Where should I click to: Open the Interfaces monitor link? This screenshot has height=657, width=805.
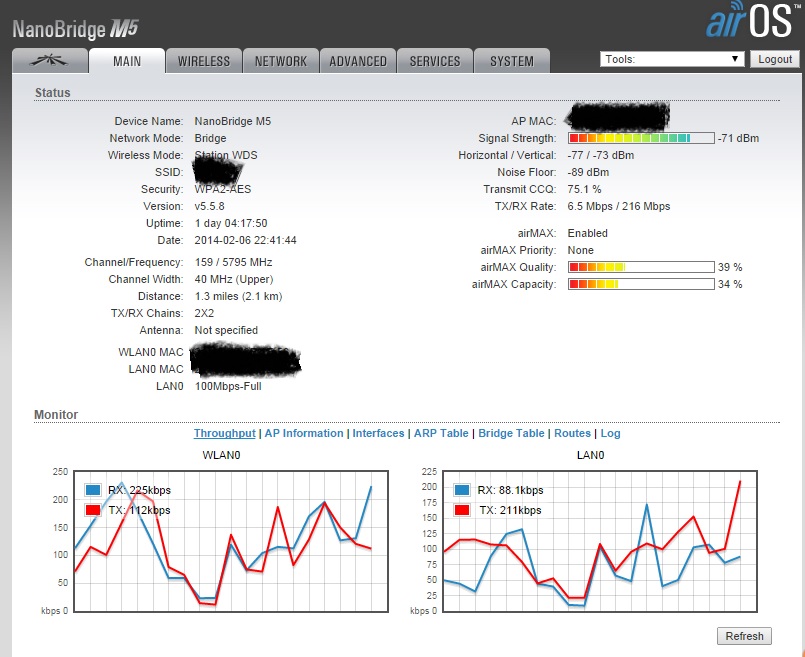pos(378,433)
